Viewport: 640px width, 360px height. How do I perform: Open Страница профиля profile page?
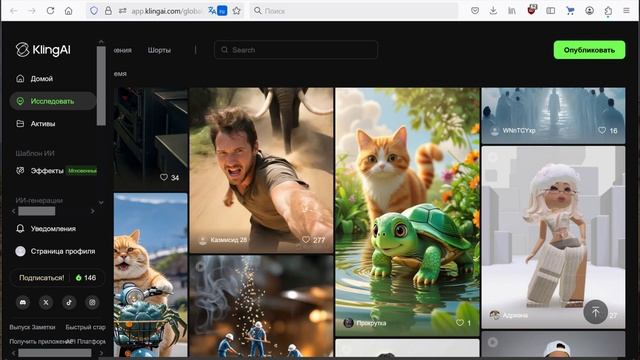coord(55,251)
